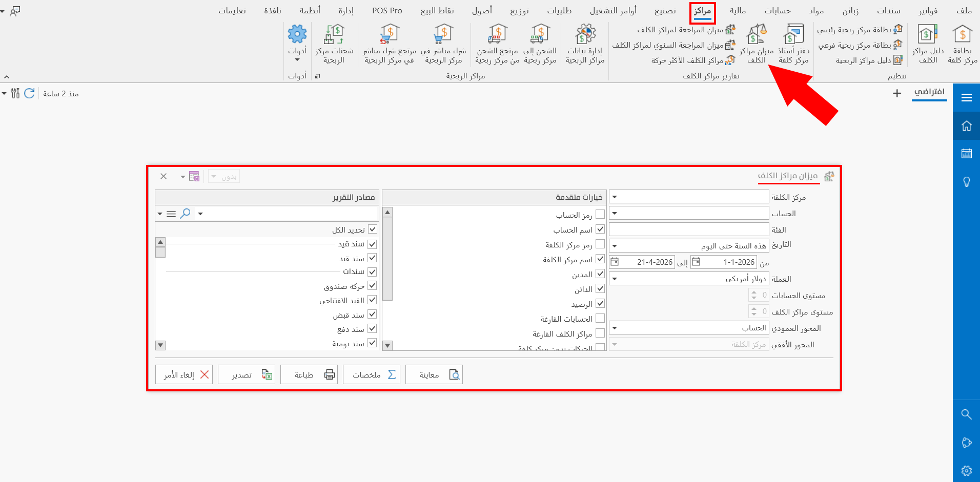Open مراكز الكلف الأكثر حركة report

[693, 60]
